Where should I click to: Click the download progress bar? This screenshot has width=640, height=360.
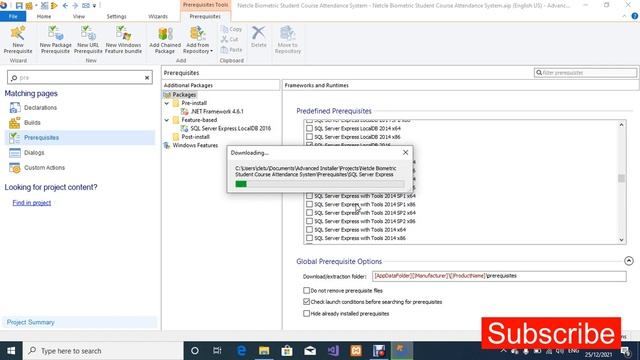tap(320, 184)
